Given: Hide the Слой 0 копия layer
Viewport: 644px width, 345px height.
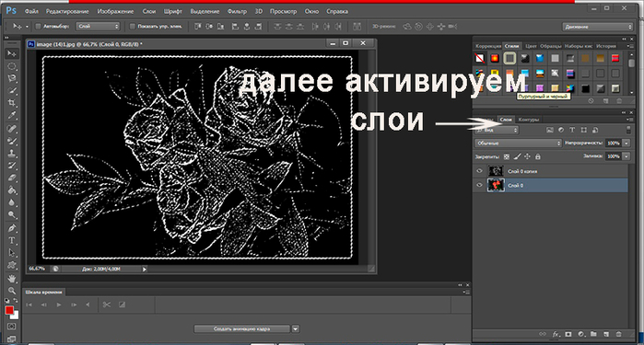Looking at the screenshot, I should point(479,171).
